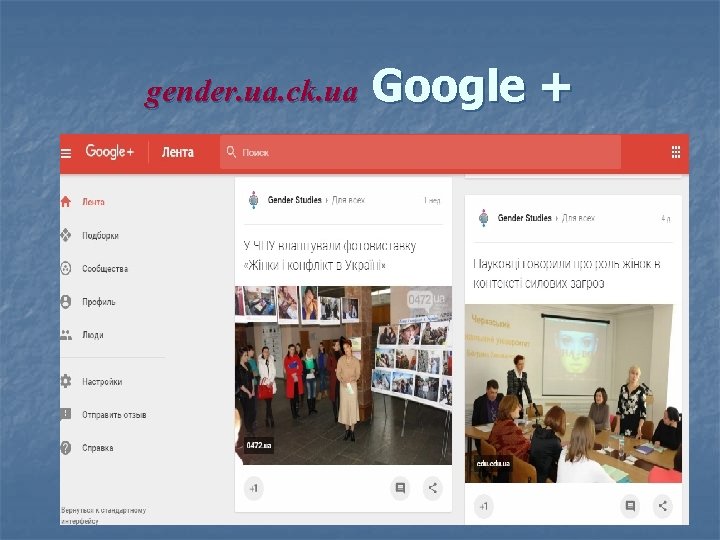Comment on the women's role post

(630, 506)
